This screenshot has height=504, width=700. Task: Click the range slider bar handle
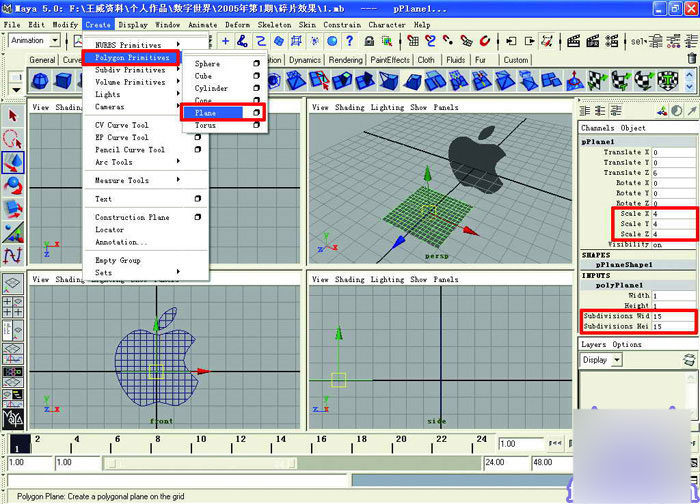point(200,463)
